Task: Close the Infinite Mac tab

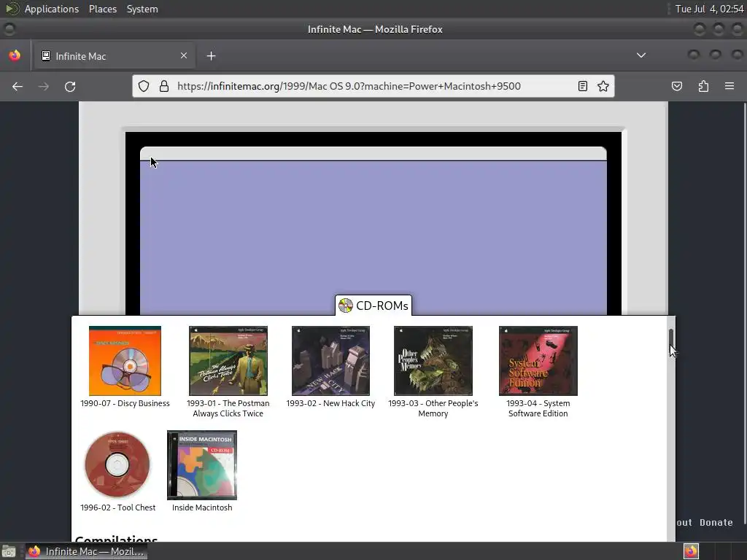Action: (x=184, y=55)
